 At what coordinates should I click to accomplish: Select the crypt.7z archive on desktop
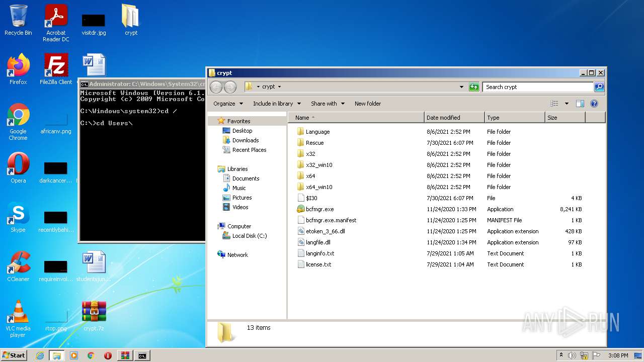(94, 316)
